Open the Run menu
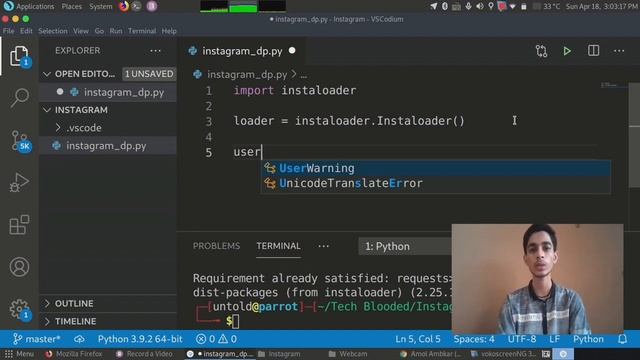The width and height of the screenshot is (640, 360). (x=116, y=31)
